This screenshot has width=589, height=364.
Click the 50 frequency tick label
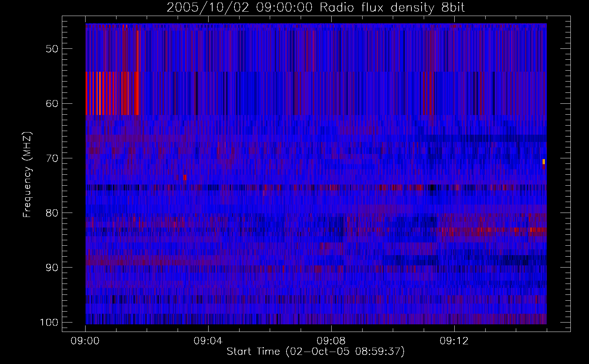point(52,49)
